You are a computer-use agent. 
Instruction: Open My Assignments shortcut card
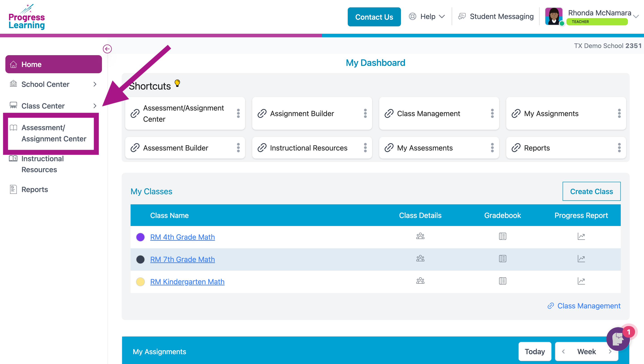(x=566, y=113)
